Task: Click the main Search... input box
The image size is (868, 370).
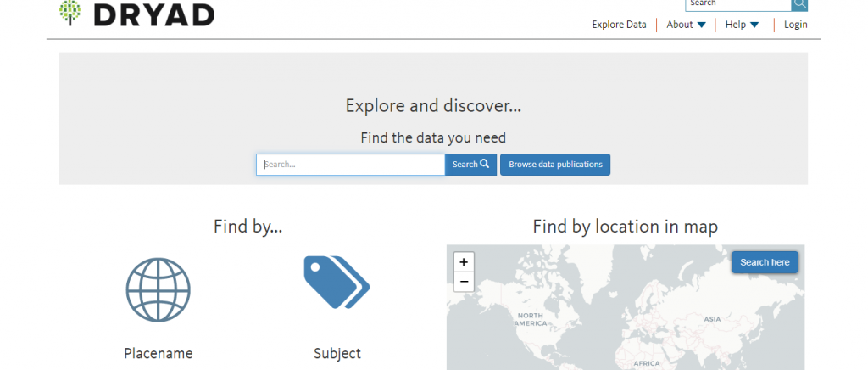Action: click(x=350, y=165)
